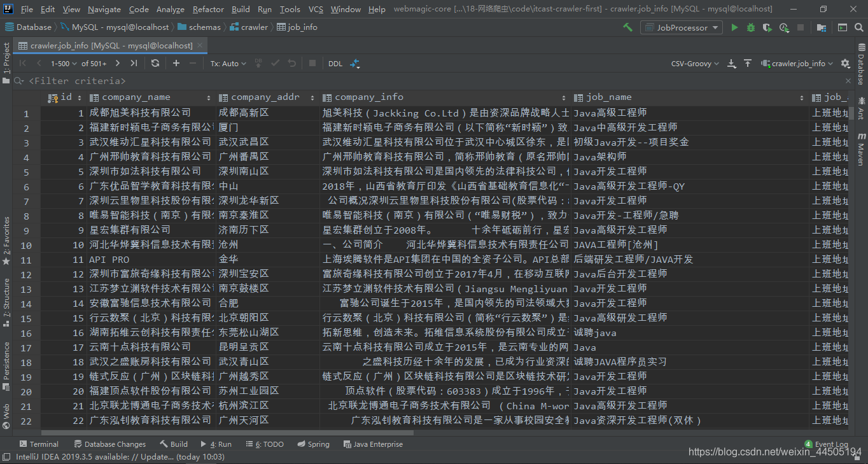Click Search Everywhere magnifier icon

pyautogui.click(x=858, y=27)
